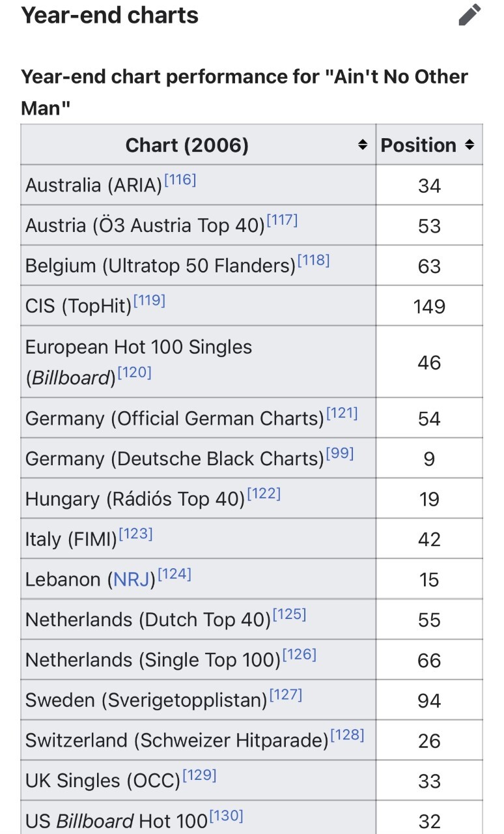Open citation 119 next to CIS TopHit
504x834 pixels.
[150, 300]
